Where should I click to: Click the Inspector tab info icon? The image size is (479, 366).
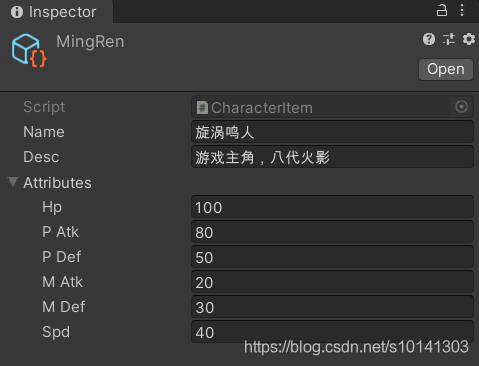[17, 12]
